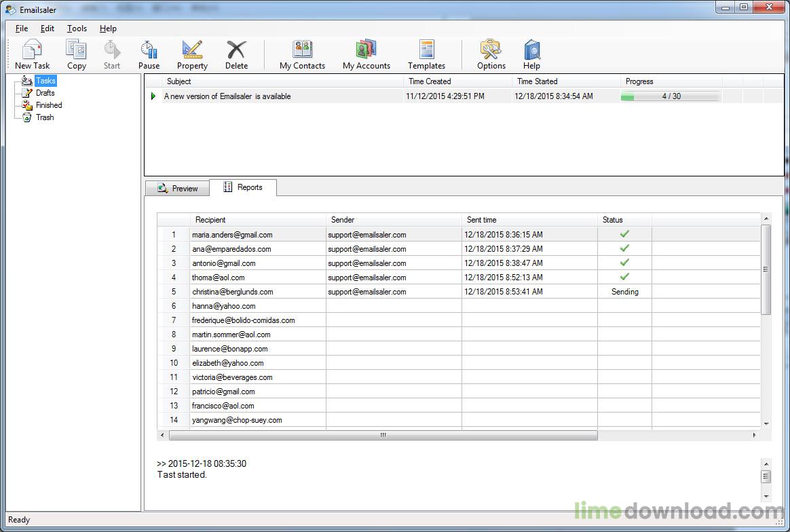Click the green checkmark for maria.anders row

(x=625, y=233)
